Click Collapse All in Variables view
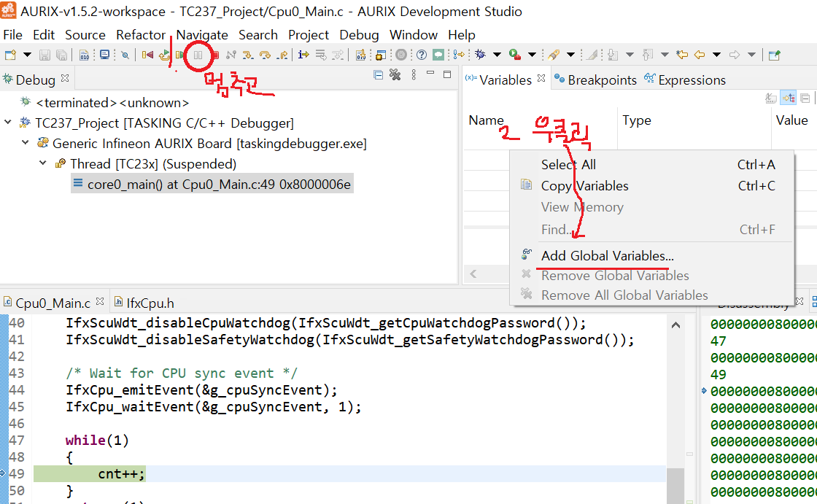817x504 pixels. click(805, 98)
